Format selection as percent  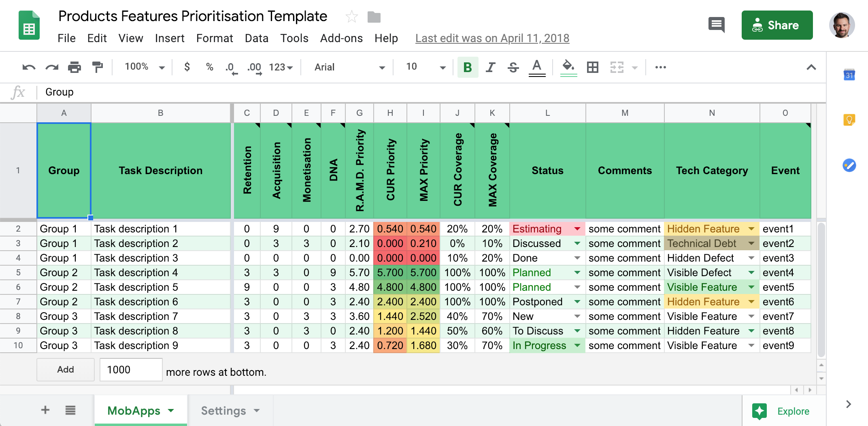tap(209, 67)
